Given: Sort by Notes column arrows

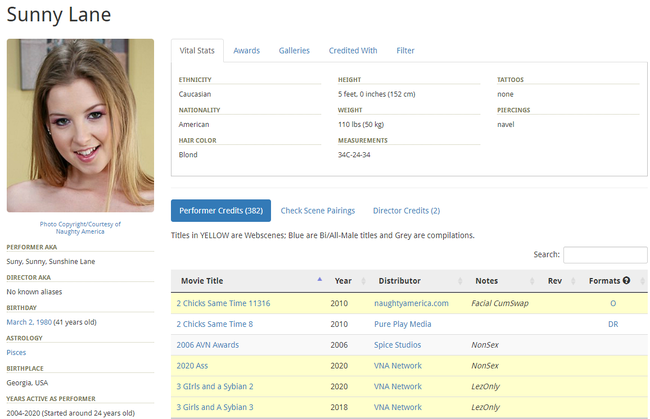Looking at the screenshot, I should coord(532,281).
